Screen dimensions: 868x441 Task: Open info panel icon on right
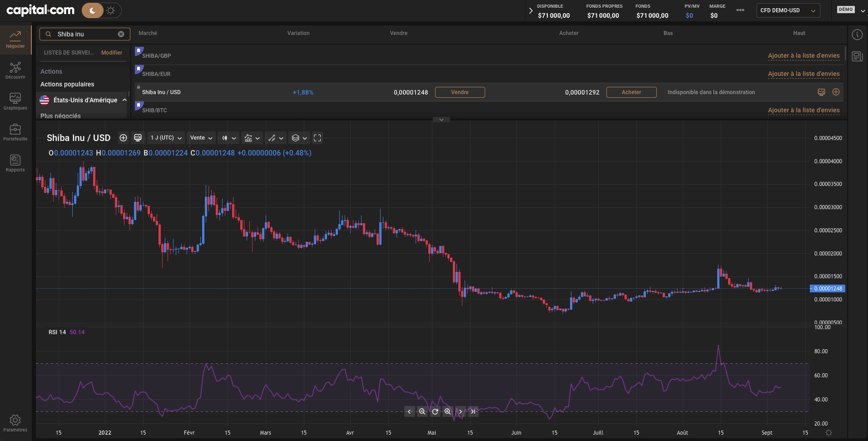[857, 35]
